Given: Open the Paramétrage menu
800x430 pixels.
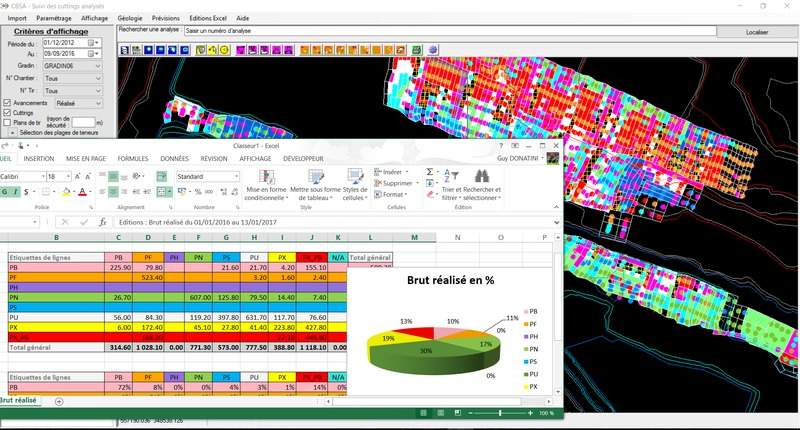Looking at the screenshot, I should click(x=54, y=18).
